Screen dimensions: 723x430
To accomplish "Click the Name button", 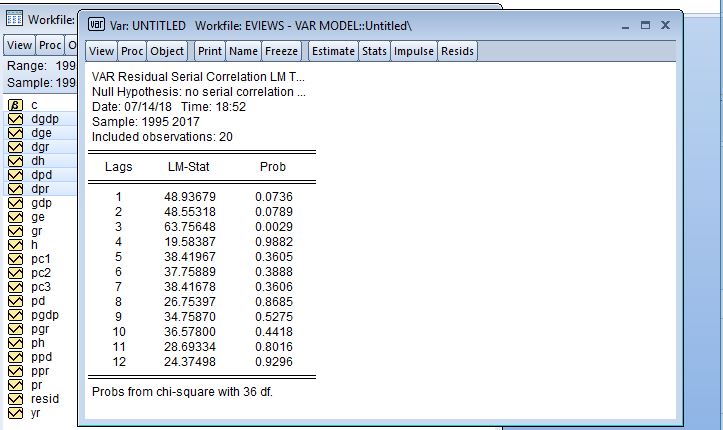I will click(x=243, y=51).
